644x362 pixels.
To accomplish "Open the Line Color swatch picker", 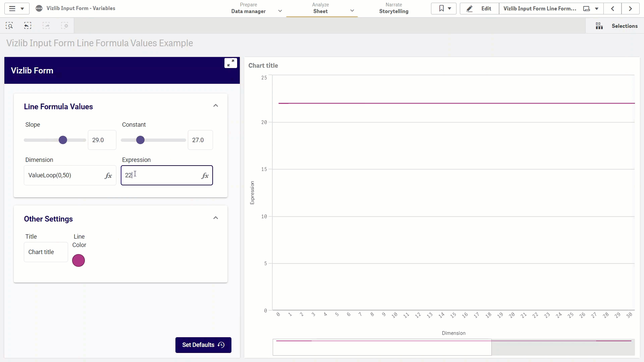I will click(x=78, y=260).
